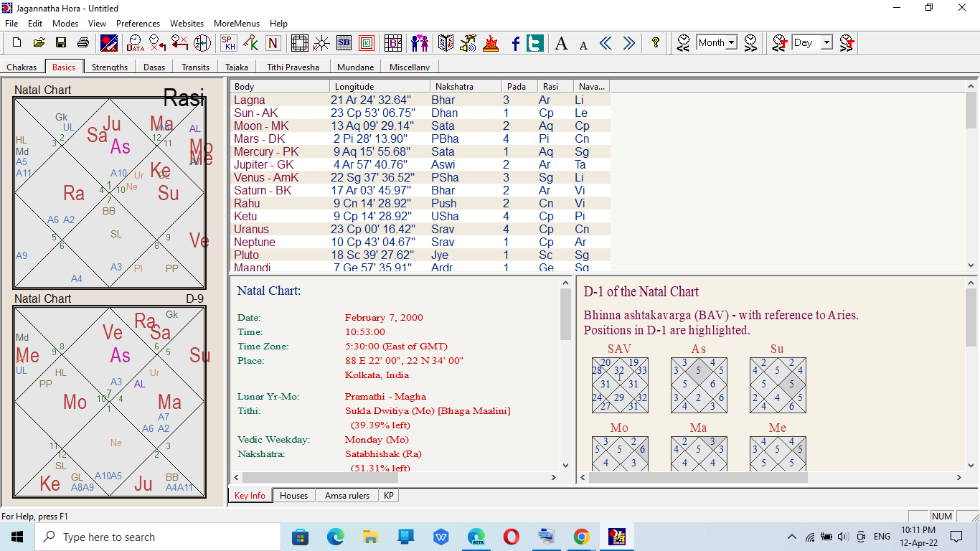Select the Amsa rulers tab
Screen dimensions: 980x551
(x=347, y=496)
